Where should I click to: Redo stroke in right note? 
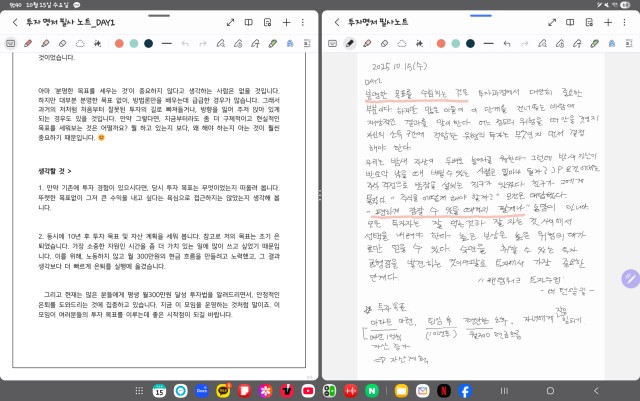click(x=524, y=43)
